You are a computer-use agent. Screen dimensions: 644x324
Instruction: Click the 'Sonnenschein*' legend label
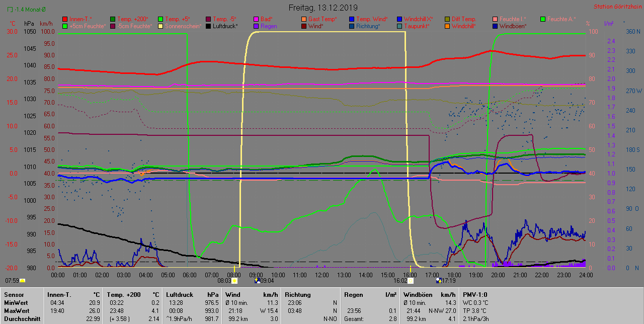coord(184,26)
